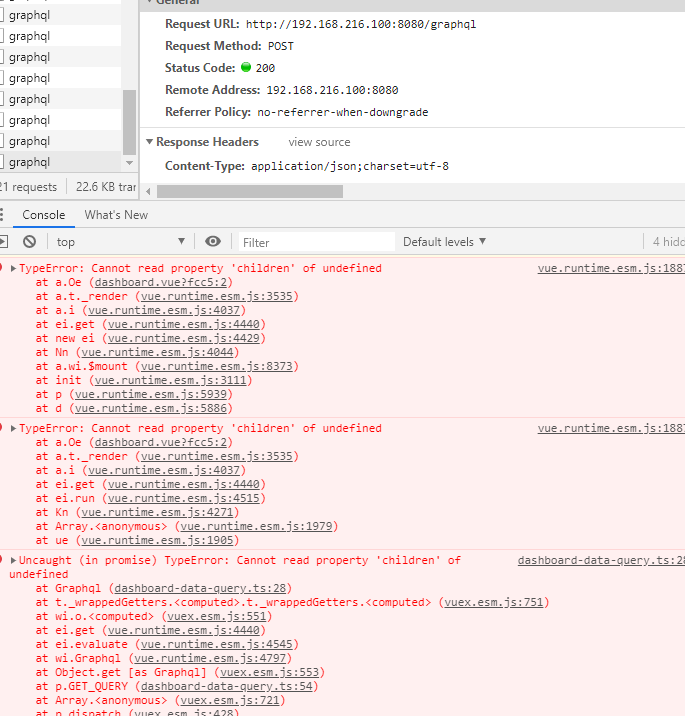Open dashboard.vue?fcc5:2 link in first error
The image size is (685, 716).
pos(161,282)
